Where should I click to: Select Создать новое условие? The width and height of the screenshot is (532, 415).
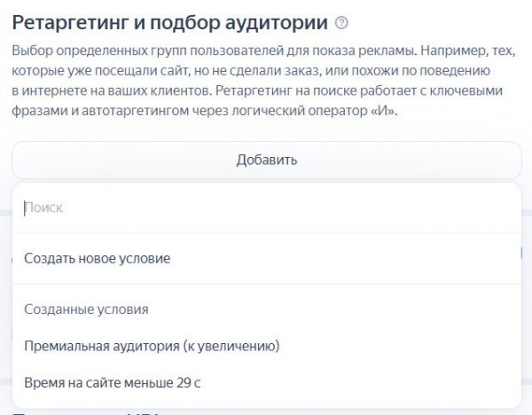[x=98, y=258]
